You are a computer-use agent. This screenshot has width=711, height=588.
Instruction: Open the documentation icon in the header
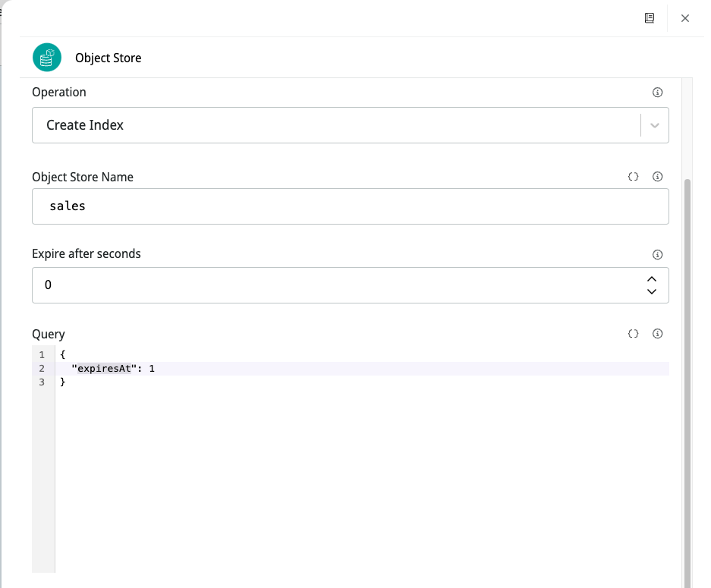650,18
